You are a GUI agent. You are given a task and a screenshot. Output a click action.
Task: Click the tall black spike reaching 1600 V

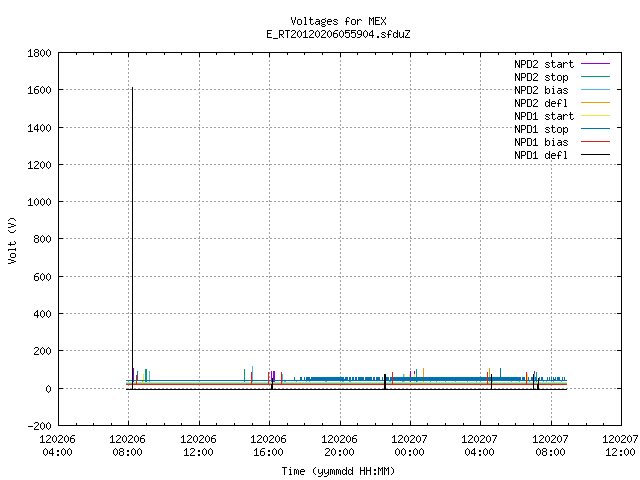[x=132, y=238]
